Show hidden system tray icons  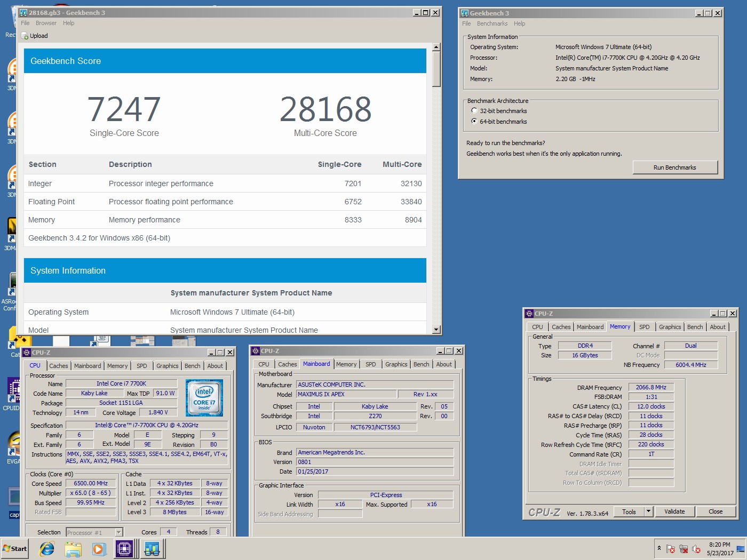click(x=659, y=548)
